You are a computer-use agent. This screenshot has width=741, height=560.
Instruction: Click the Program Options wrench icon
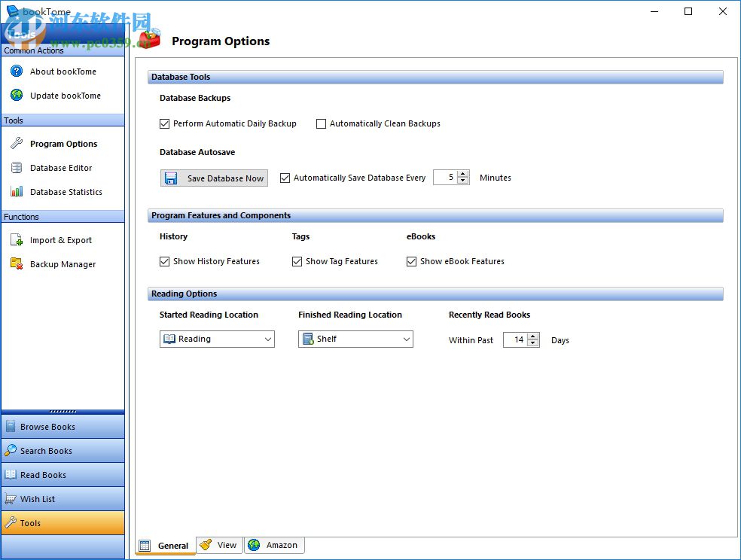(17, 143)
